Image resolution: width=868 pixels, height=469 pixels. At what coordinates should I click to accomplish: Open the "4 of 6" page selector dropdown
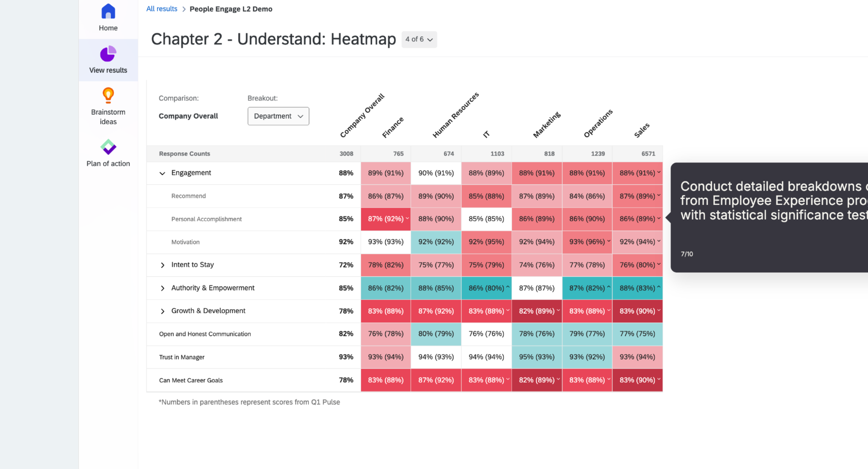pyautogui.click(x=419, y=39)
